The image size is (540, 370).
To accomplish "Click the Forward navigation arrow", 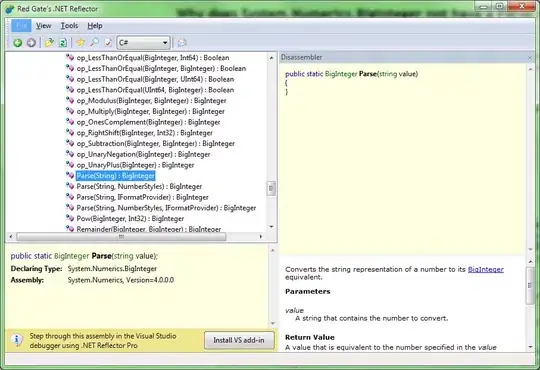I will click(x=31, y=43).
